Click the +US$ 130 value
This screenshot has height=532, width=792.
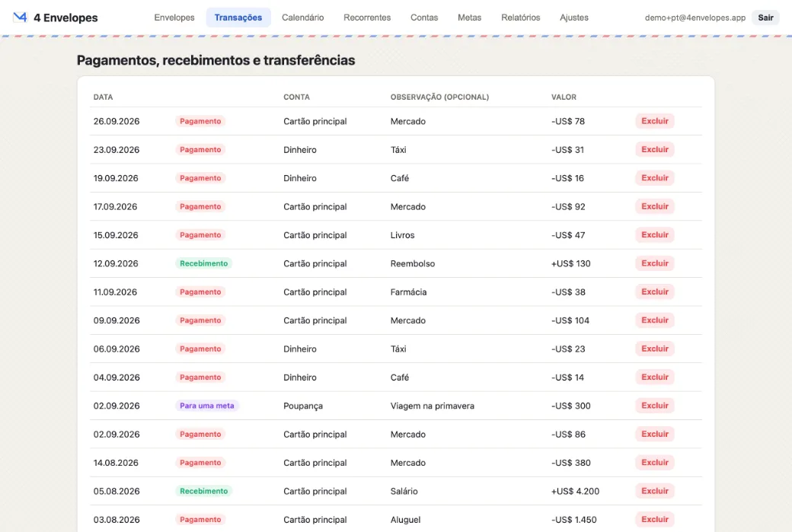pyautogui.click(x=570, y=263)
